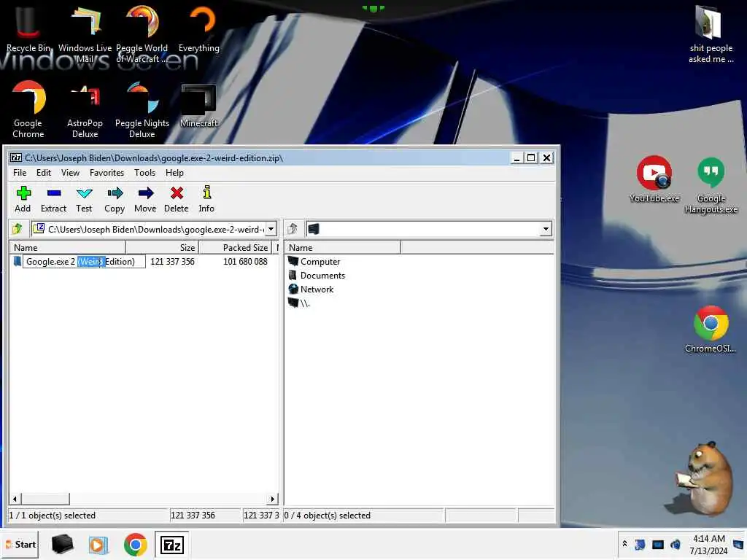This screenshot has height=560, width=747.
Task: Click left panel scroll left arrow
Action: [15, 499]
